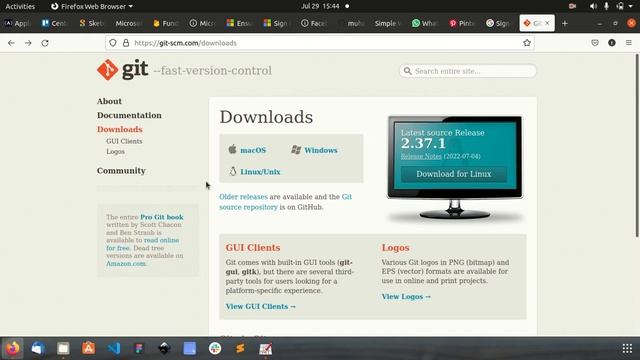The image size is (640, 360).
Task: Click the read online for free link
Action: 143,244
